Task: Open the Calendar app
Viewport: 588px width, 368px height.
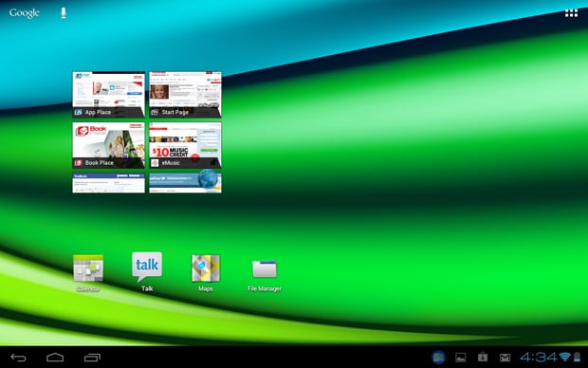Action: pyautogui.click(x=88, y=273)
